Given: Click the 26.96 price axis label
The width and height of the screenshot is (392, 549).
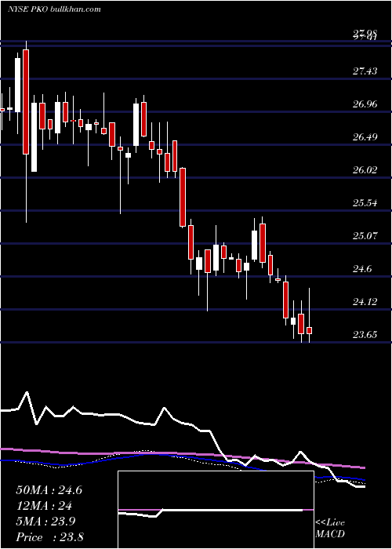Looking at the screenshot, I should (365, 104).
